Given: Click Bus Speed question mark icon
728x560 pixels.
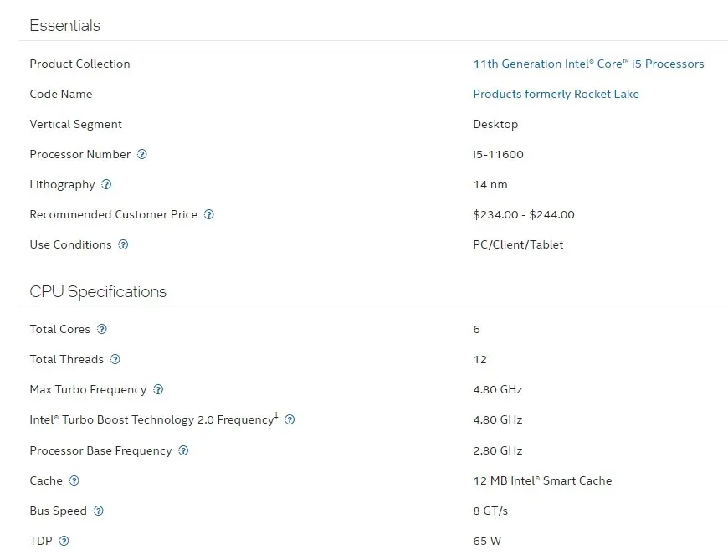Looking at the screenshot, I should coord(99,511).
